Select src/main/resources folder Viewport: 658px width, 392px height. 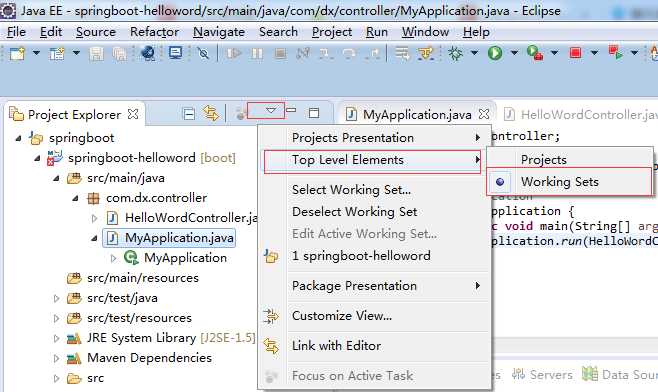pos(143,278)
